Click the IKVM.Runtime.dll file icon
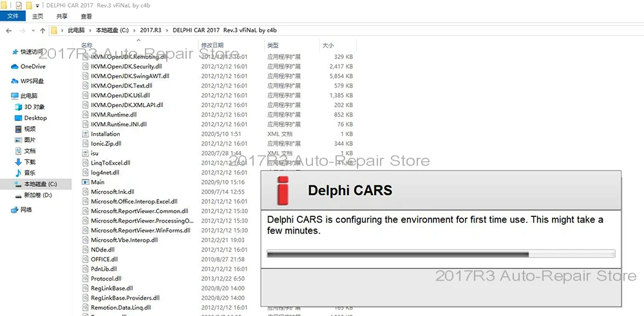 click(86, 115)
